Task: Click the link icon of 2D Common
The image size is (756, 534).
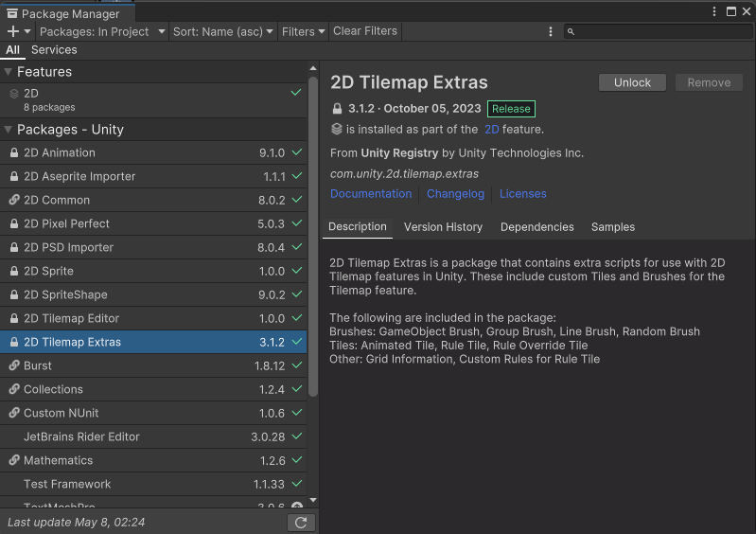Action: click(14, 200)
